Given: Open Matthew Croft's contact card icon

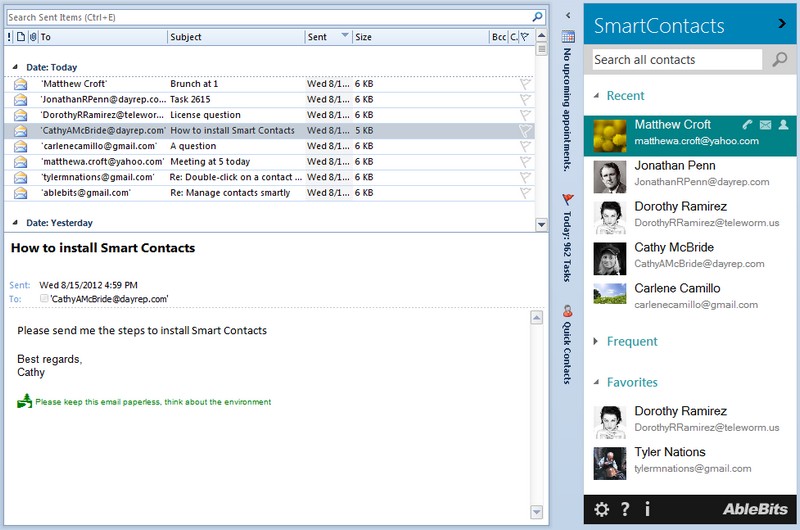Looking at the screenshot, I should 784,124.
